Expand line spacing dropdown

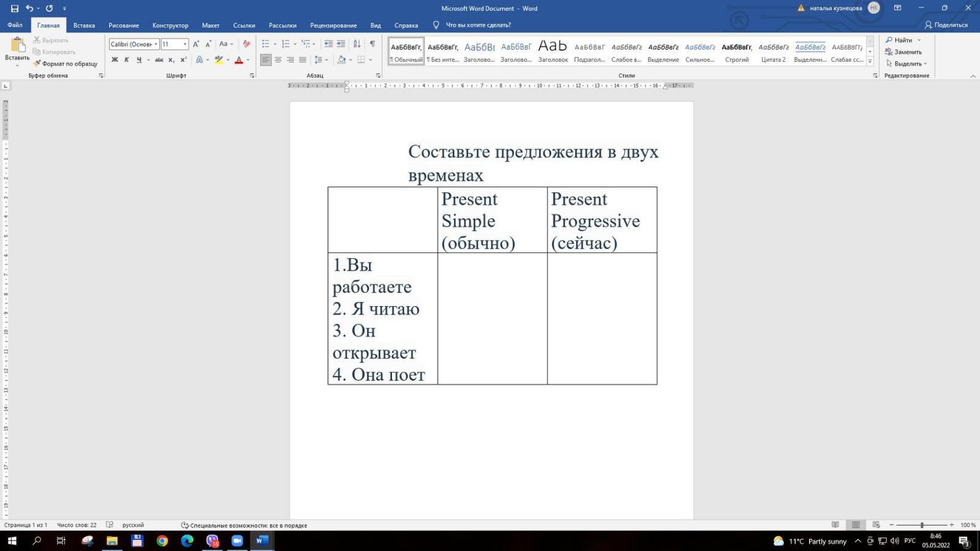326,60
